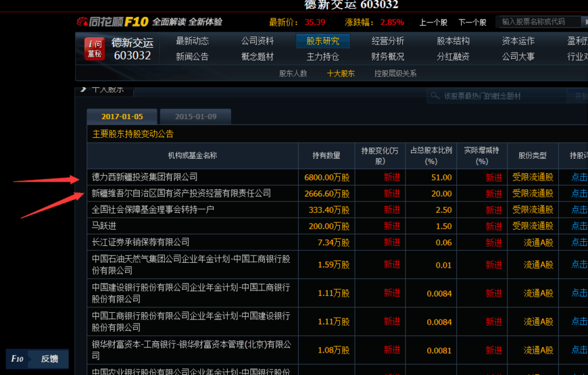Screen dimensions: 588x375
Task: Click the stock name or code input field
Action: pos(538,22)
